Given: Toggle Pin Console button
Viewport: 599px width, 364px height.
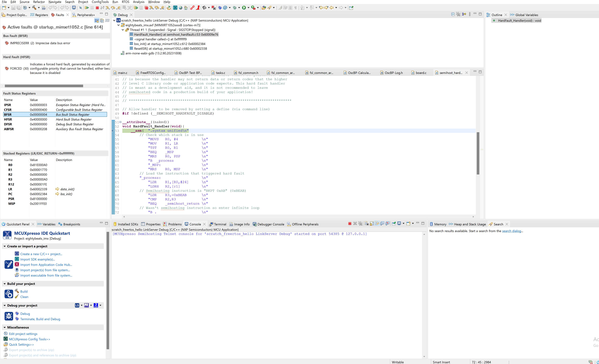Looking at the screenshot, I should pyautogui.click(x=394, y=224).
